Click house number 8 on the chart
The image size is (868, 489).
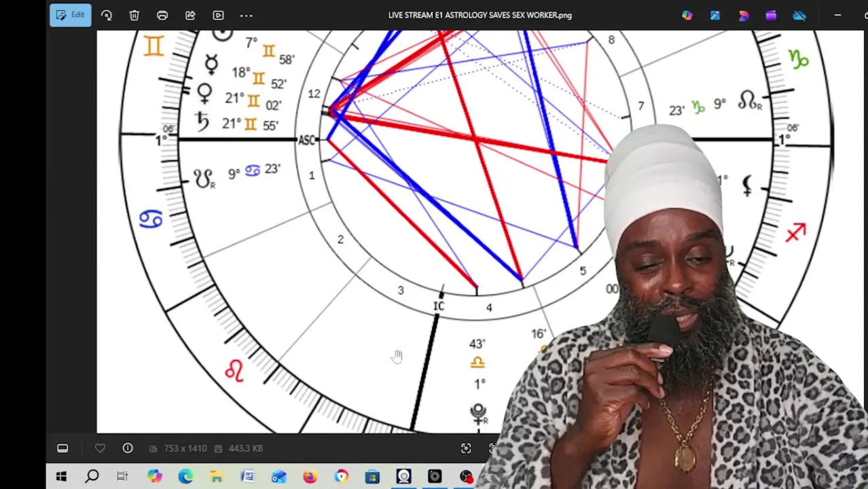[x=611, y=40]
